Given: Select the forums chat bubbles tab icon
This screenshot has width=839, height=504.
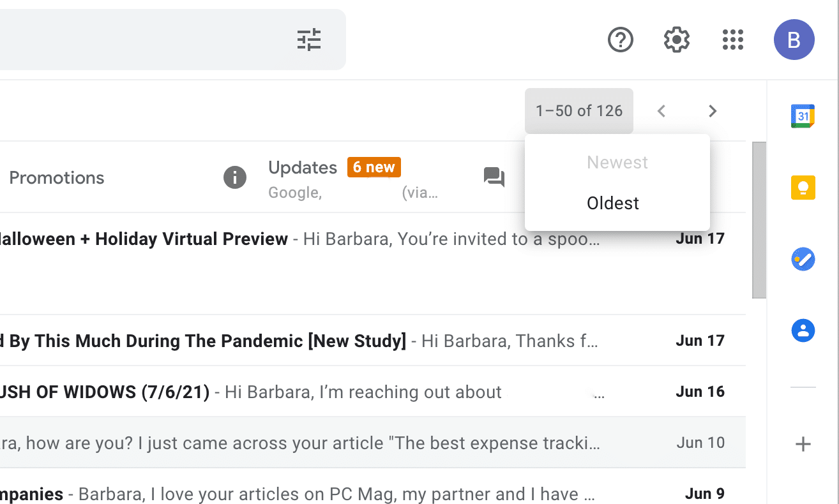Looking at the screenshot, I should (x=494, y=177).
